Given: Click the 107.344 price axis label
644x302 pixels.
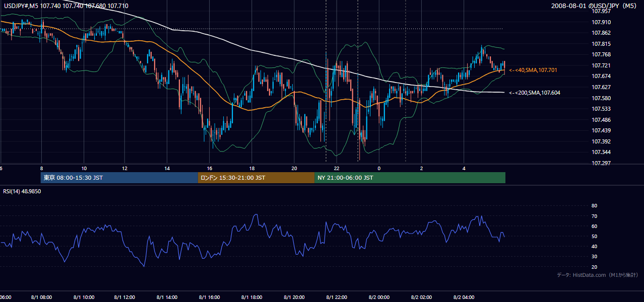Looking at the screenshot, I should point(601,152).
